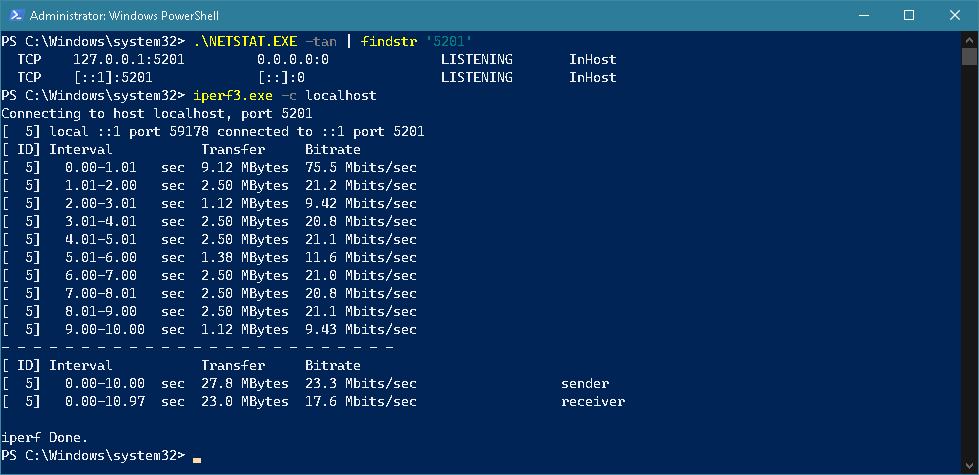Image resolution: width=979 pixels, height=475 pixels.
Task: Click the 'Connecting to host localhost' line
Action: tap(118, 113)
